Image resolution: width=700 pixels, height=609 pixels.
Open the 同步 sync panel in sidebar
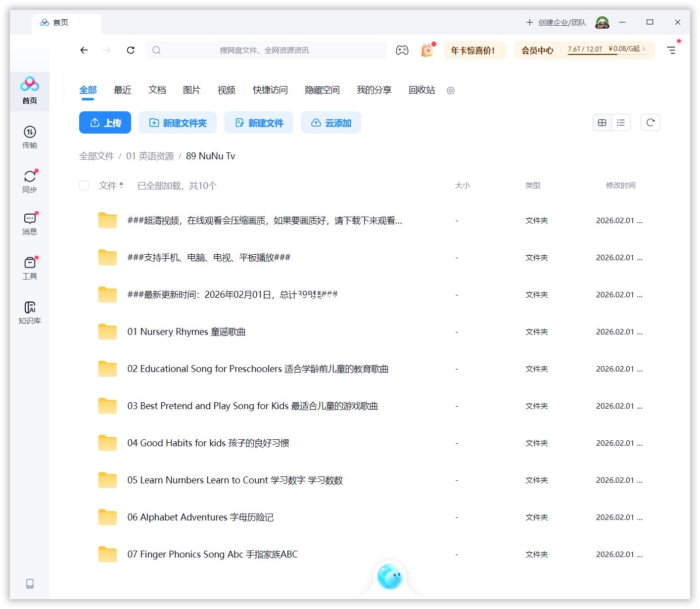pos(30,181)
